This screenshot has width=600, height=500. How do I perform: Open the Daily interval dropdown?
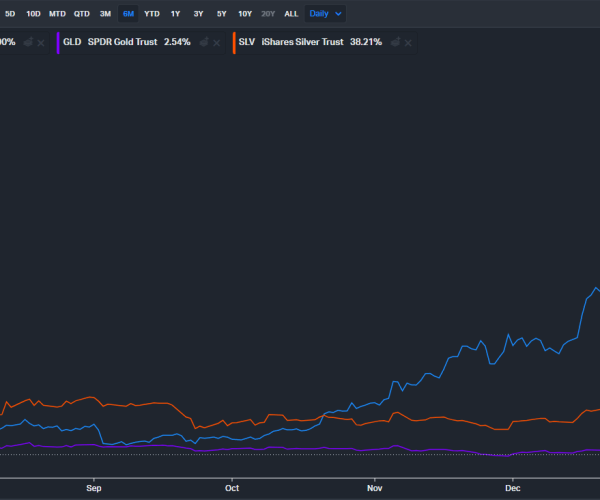pos(325,14)
